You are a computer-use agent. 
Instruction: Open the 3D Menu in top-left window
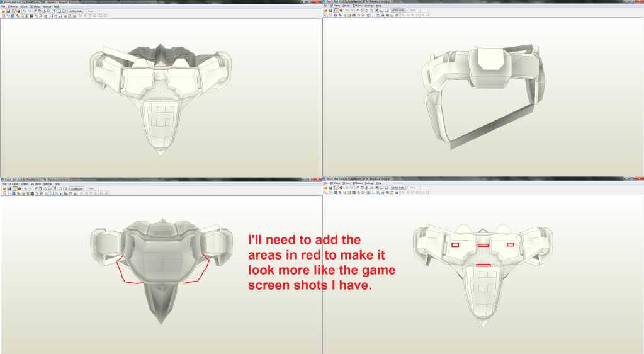(x=13, y=6)
